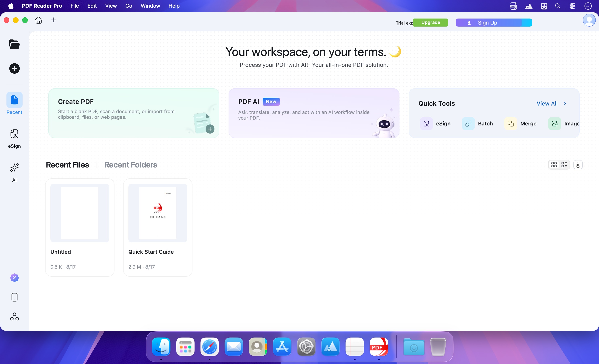Switch recent files to grid view
599x364 pixels.
pos(554,165)
